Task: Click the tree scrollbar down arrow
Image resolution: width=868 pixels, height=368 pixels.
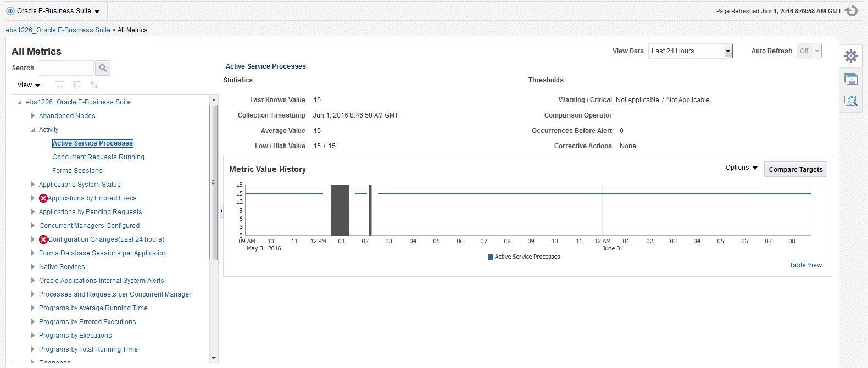Action: (x=214, y=358)
